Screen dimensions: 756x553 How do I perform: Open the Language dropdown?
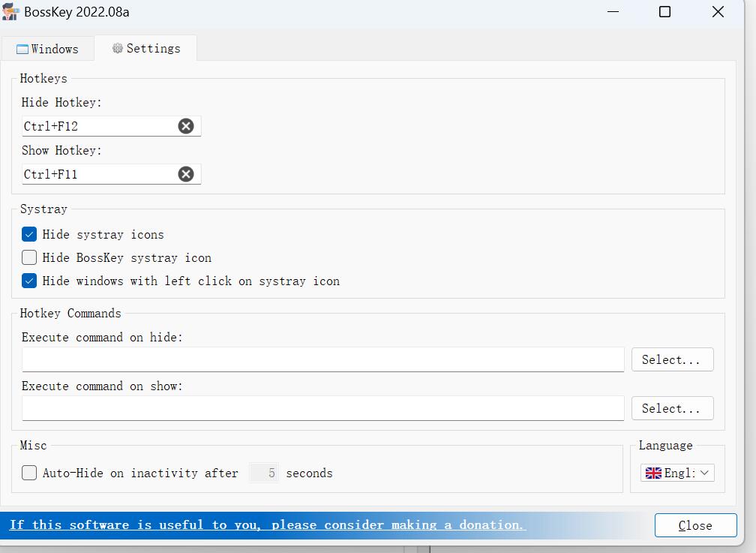(703, 473)
